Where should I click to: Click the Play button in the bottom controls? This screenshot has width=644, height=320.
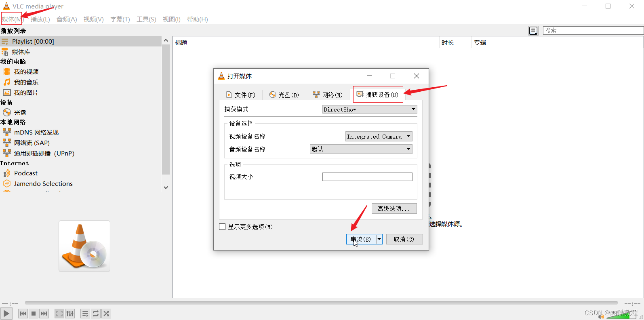(6, 314)
